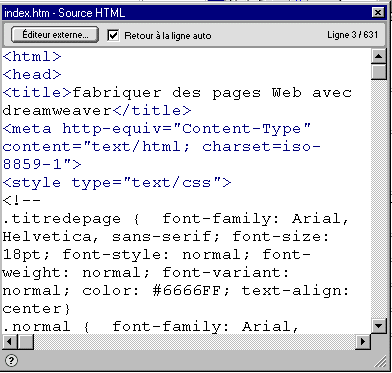Open the Éditeur externe button
This screenshot has width=392, height=373.
click(x=55, y=35)
